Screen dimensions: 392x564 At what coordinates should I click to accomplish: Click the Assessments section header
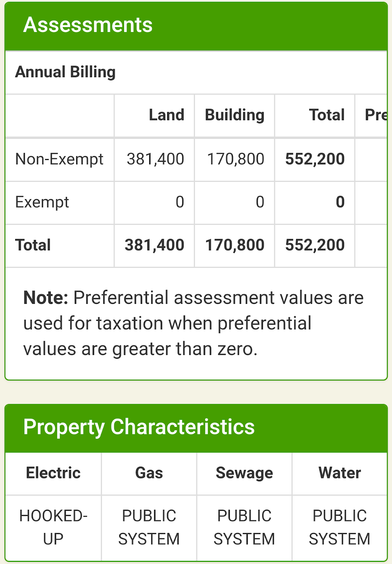[88, 25]
